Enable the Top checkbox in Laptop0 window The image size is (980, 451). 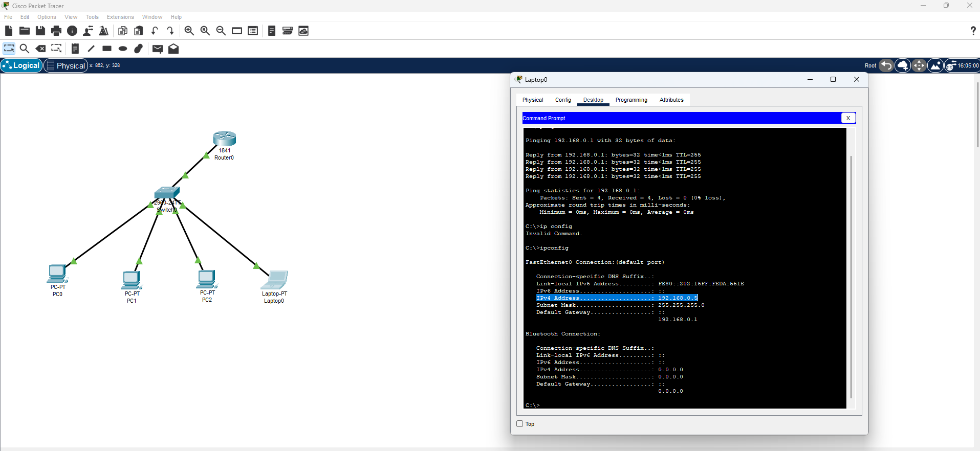coord(520,424)
